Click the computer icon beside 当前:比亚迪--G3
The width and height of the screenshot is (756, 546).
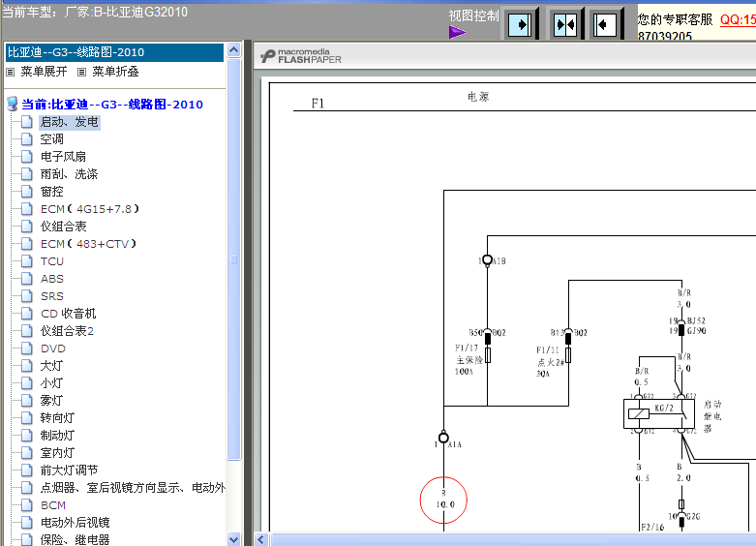(13, 104)
